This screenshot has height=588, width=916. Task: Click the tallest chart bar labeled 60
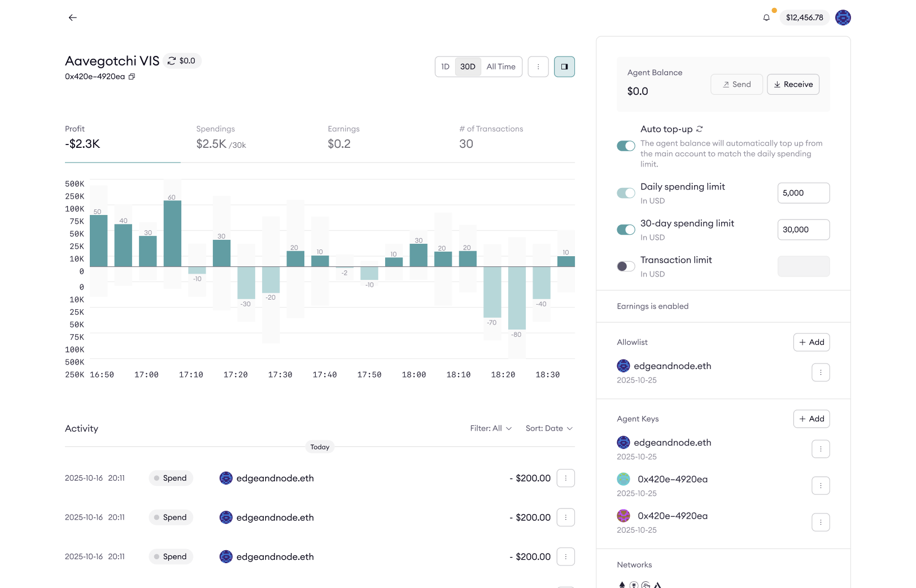point(172,233)
